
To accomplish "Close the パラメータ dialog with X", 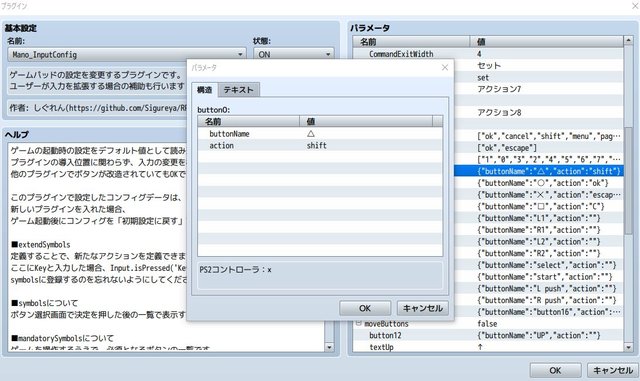I will click(444, 67).
